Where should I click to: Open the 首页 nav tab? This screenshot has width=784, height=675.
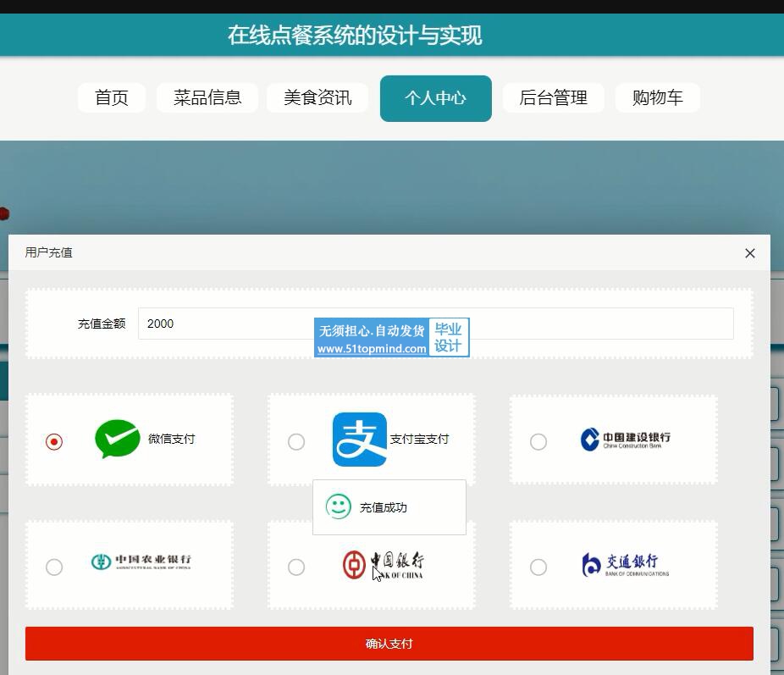pyautogui.click(x=112, y=97)
